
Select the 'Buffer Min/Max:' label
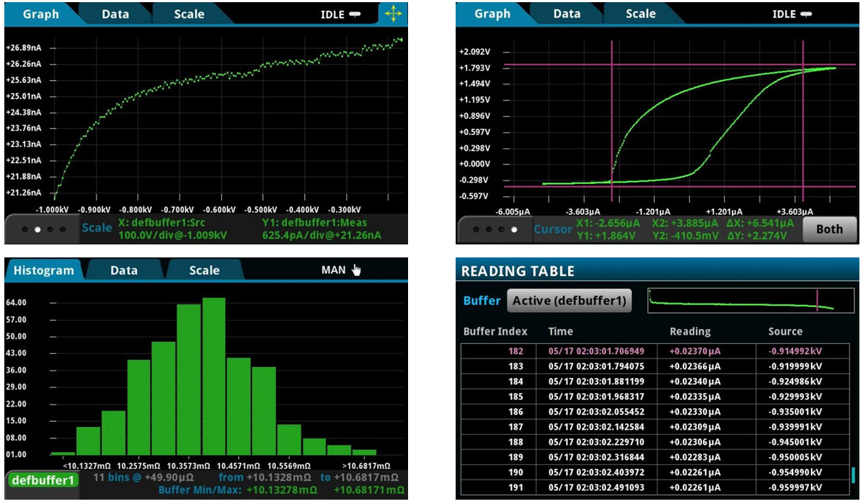(200, 490)
